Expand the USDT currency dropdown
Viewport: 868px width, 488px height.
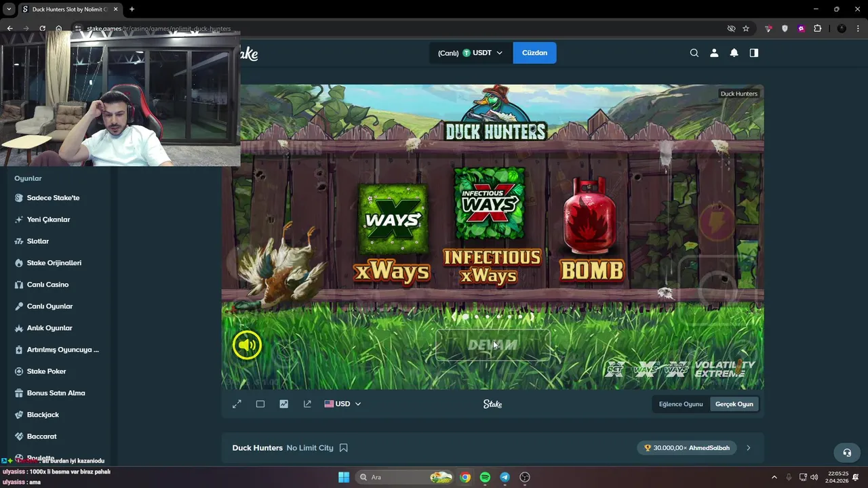(471, 53)
